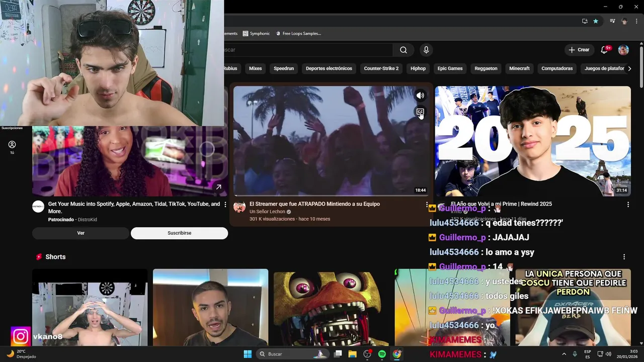Viewport: 644px width, 362px height.
Task: Bookmark this page with the star icon
Action: coord(596,21)
